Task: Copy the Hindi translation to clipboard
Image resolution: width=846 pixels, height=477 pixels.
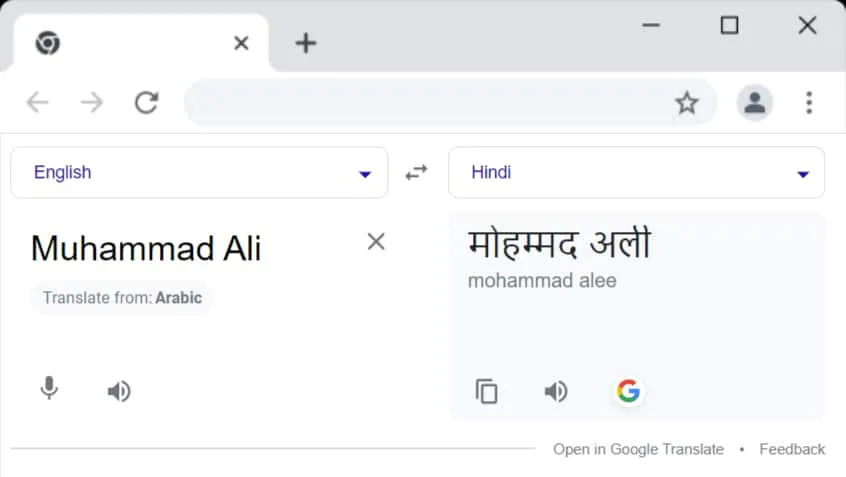Action: 487,391
